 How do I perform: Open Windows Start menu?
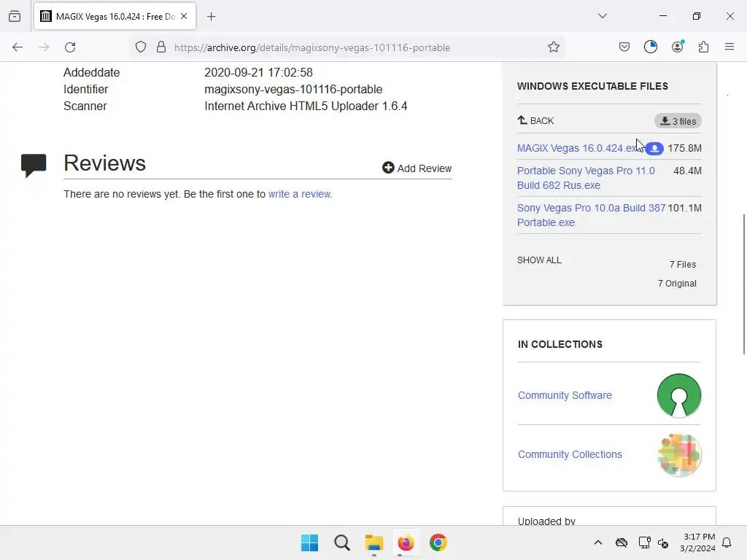[x=309, y=542]
